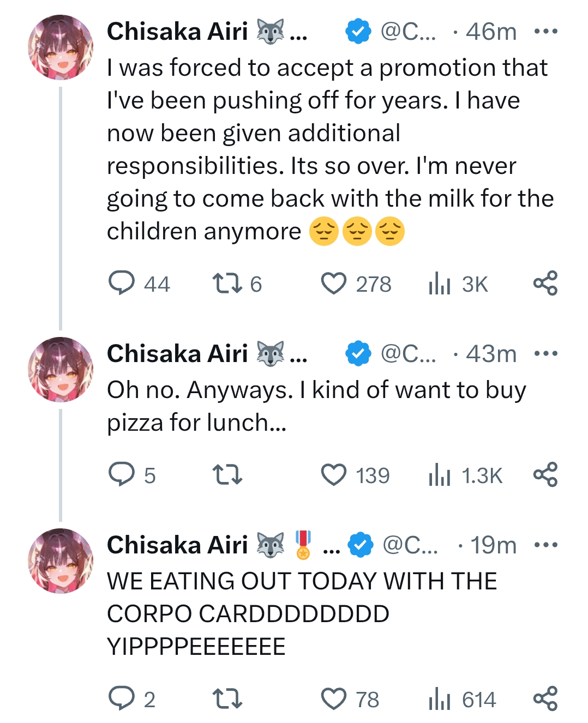Image resolution: width=588 pixels, height=723 pixels.
Task: Open more options on the 43m tweet
Action: point(545,354)
